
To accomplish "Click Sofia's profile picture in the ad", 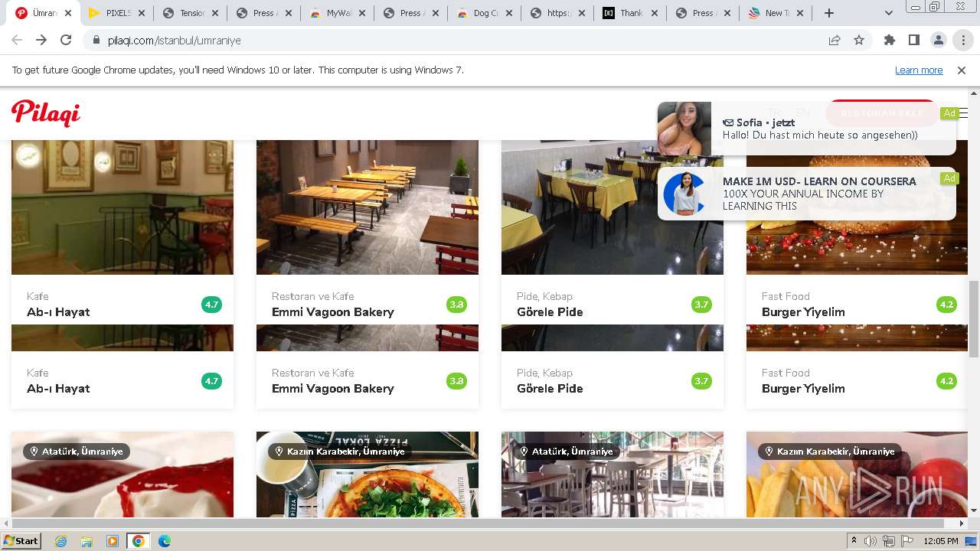I will 684,129.
